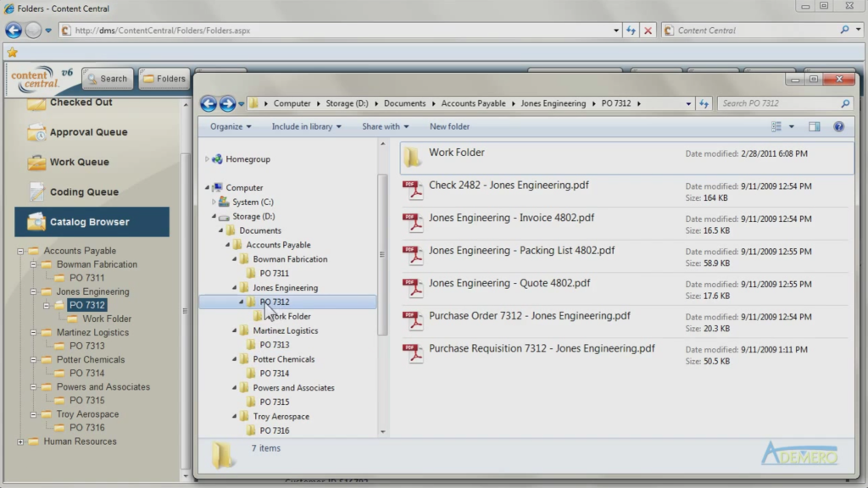Add page to browser favorites star

point(12,52)
